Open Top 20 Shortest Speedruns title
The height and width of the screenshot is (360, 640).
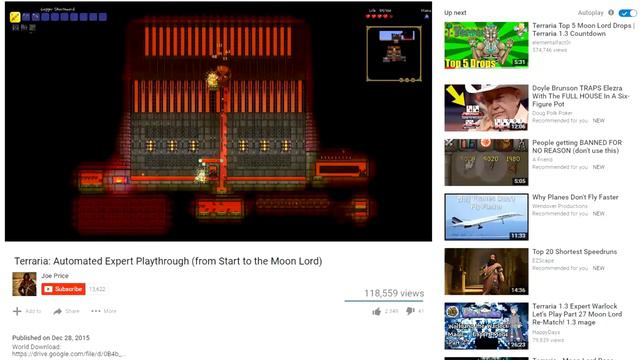(x=574, y=252)
